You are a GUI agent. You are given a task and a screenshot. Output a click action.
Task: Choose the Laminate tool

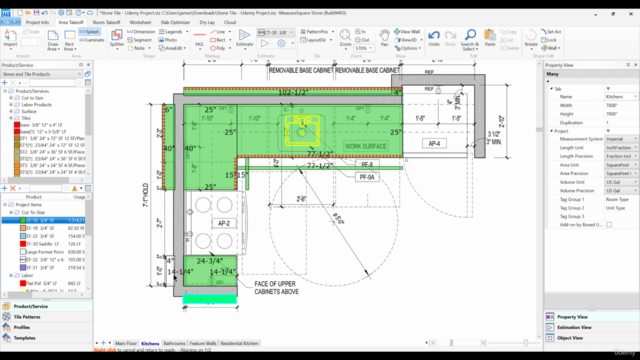pos(92,40)
